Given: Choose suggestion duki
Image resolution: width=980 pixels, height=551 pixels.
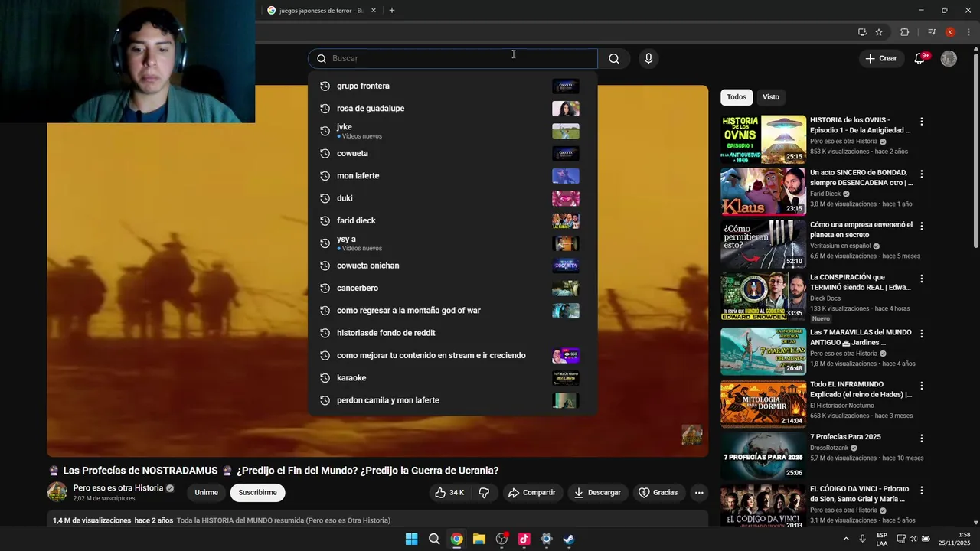Looking at the screenshot, I should click(452, 198).
